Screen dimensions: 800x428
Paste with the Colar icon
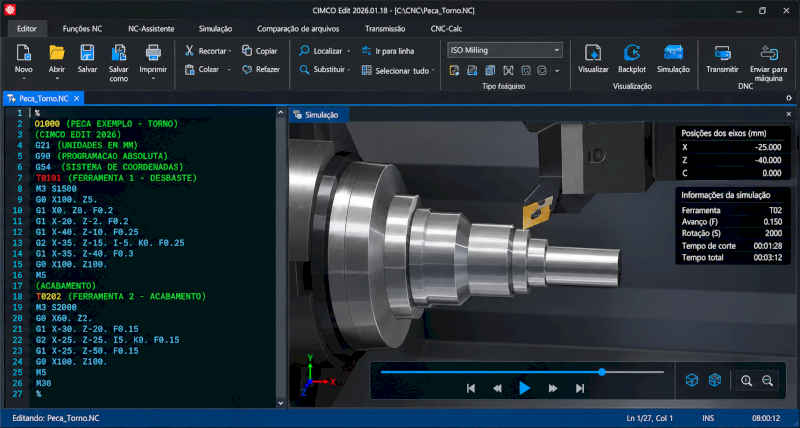point(190,69)
